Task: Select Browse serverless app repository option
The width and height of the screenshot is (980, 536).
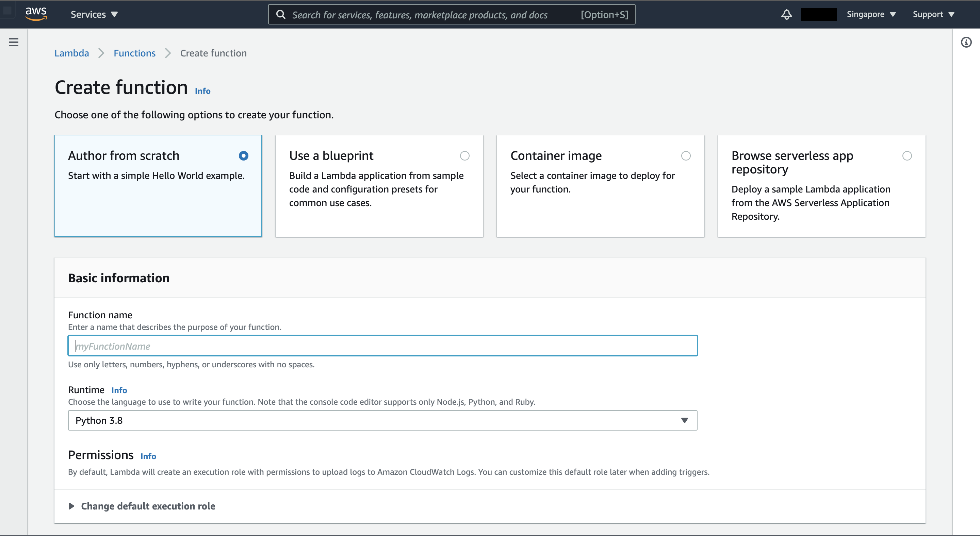Action: pos(907,156)
